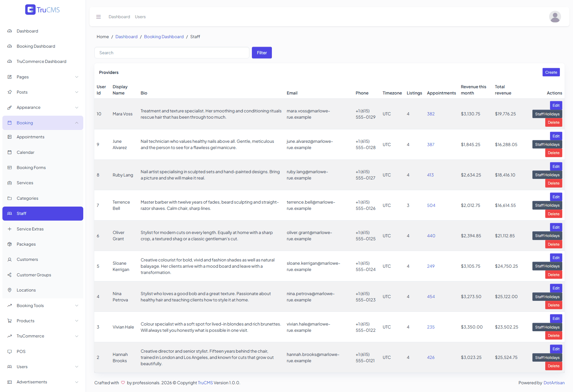The height and width of the screenshot is (392, 573).
Task: Select Staff in the sidebar
Action: (43, 213)
